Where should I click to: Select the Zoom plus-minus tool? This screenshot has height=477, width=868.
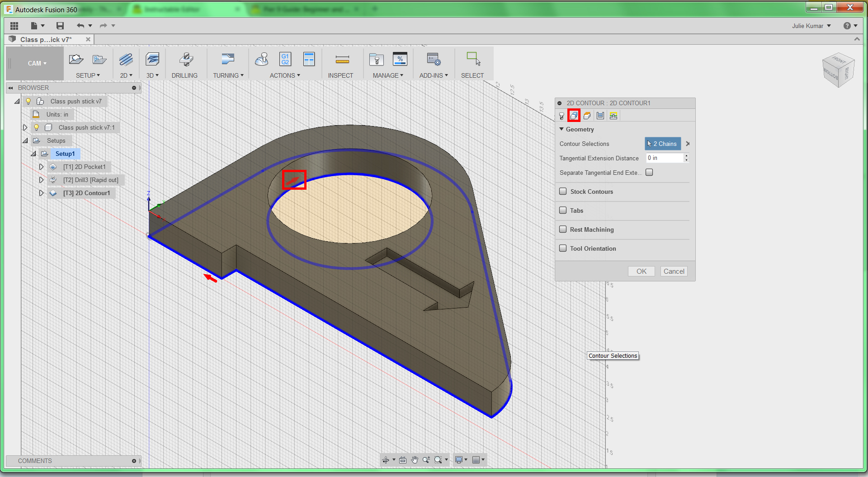(x=426, y=460)
